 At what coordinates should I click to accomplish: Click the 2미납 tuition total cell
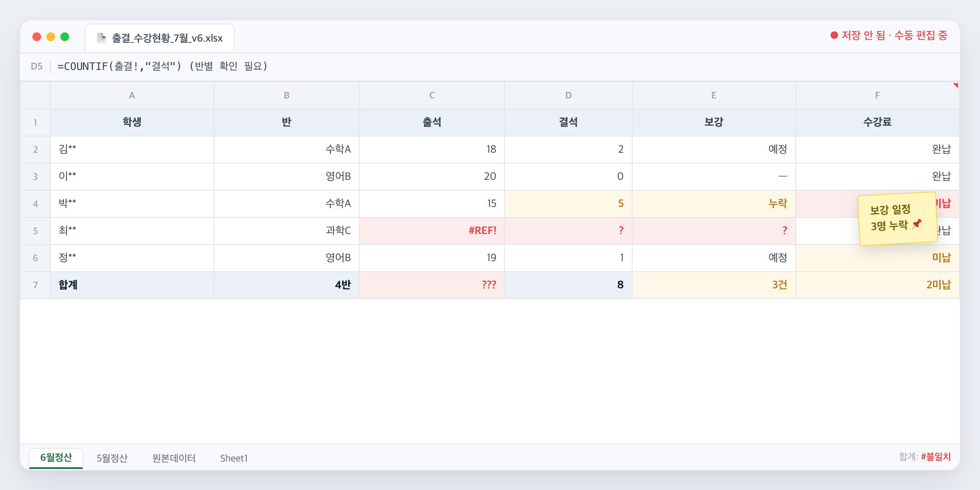[877, 285]
